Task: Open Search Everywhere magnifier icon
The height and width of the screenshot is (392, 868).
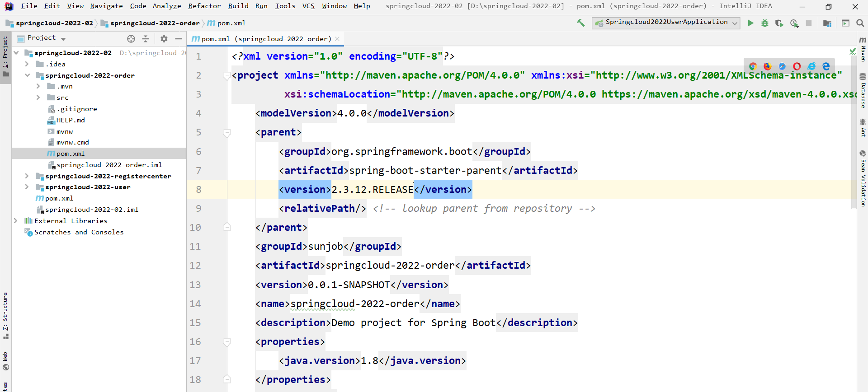Action: (x=860, y=23)
